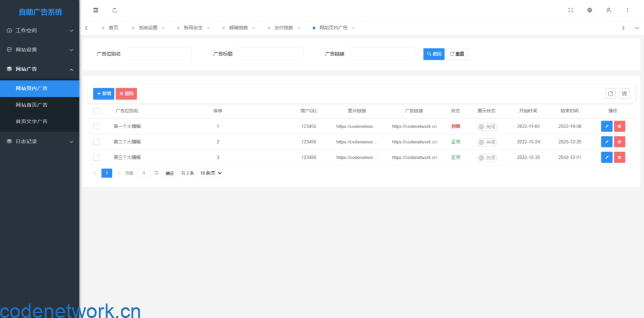Open the user profile icon
The width and height of the screenshot is (644, 318).
coord(608,10)
